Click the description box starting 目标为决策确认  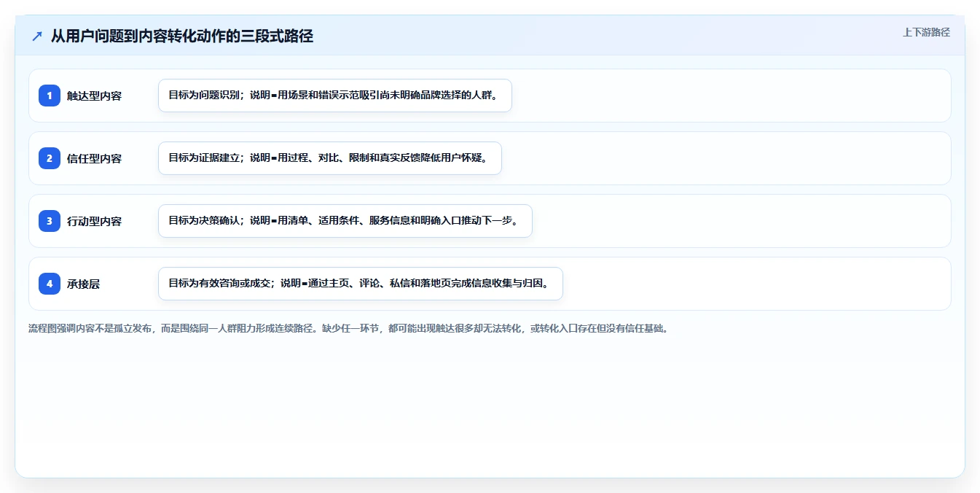(x=345, y=221)
